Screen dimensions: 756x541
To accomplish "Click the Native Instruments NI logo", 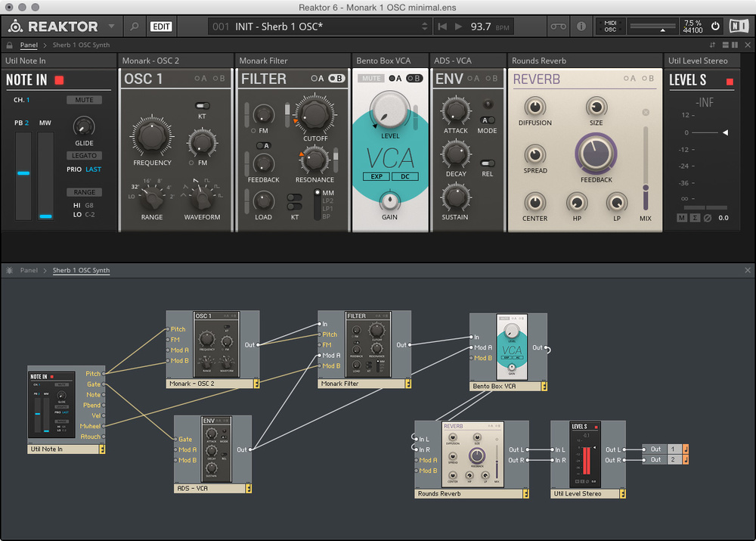I will tap(740, 26).
